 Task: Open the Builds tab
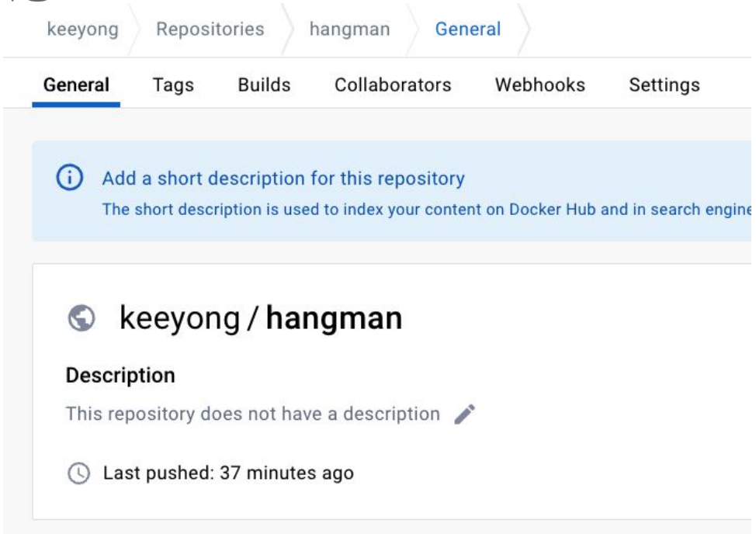[264, 85]
